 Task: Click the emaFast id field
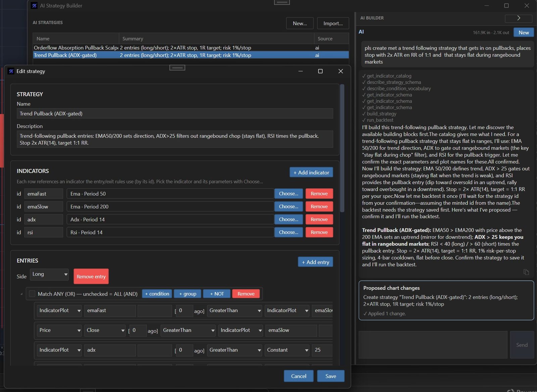tap(44, 193)
